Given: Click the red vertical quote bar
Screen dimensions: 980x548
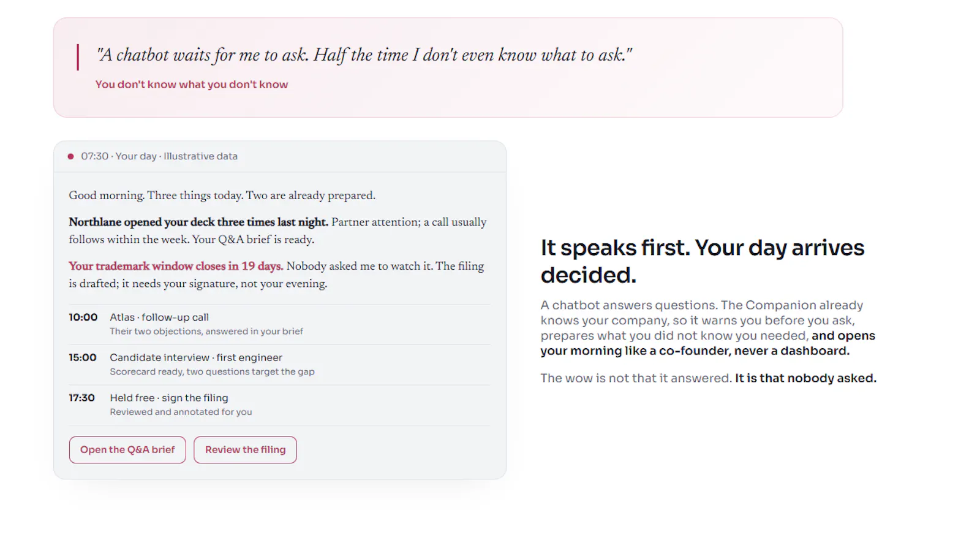Looking at the screenshot, I should 78,57.
